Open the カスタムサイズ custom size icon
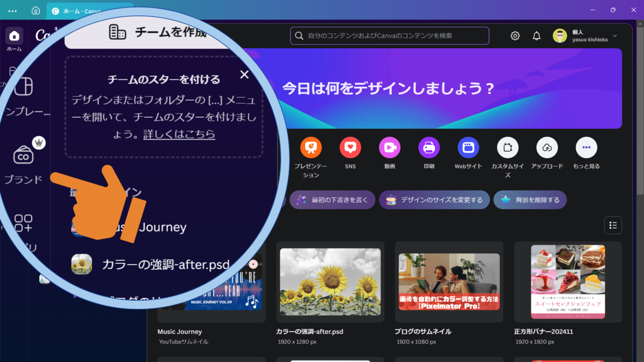The height and width of the screenshot is (362, 644). pos(508,147)
